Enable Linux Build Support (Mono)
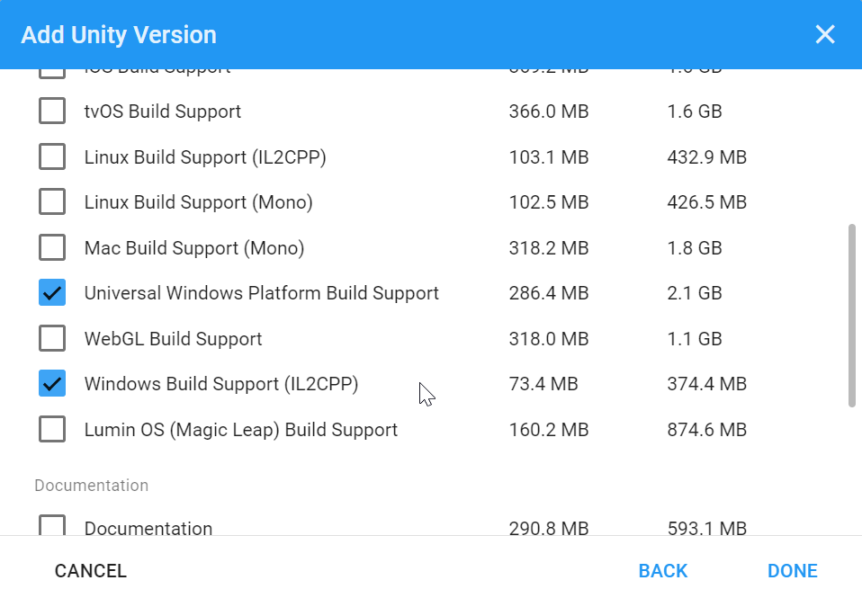Viewport: 862px width, 616px height. 51,201
